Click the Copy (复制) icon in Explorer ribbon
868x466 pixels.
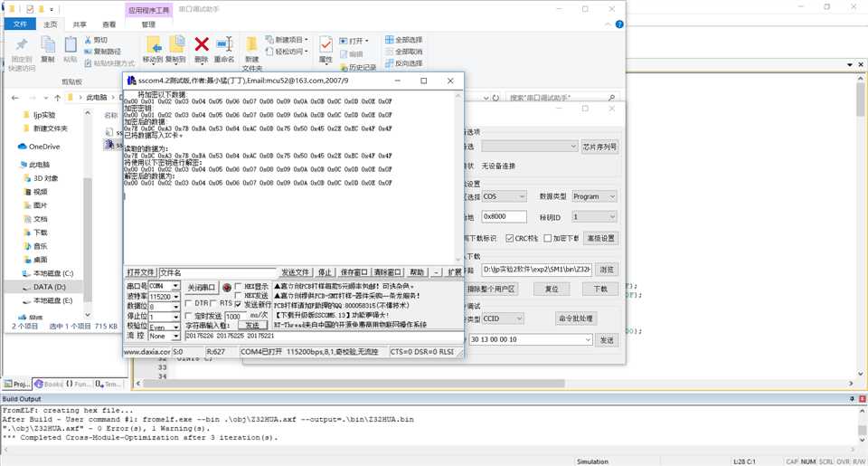[x=48, y=45]
